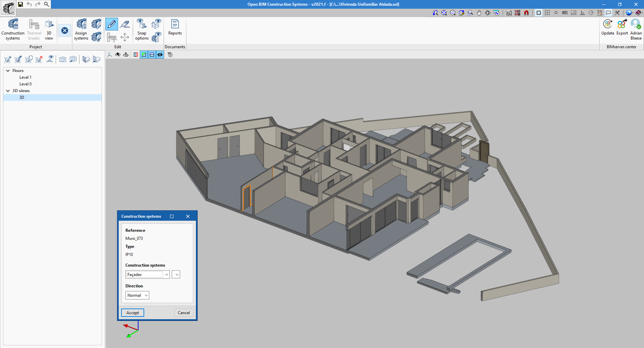Open the 3D view tool

point(49,29)
